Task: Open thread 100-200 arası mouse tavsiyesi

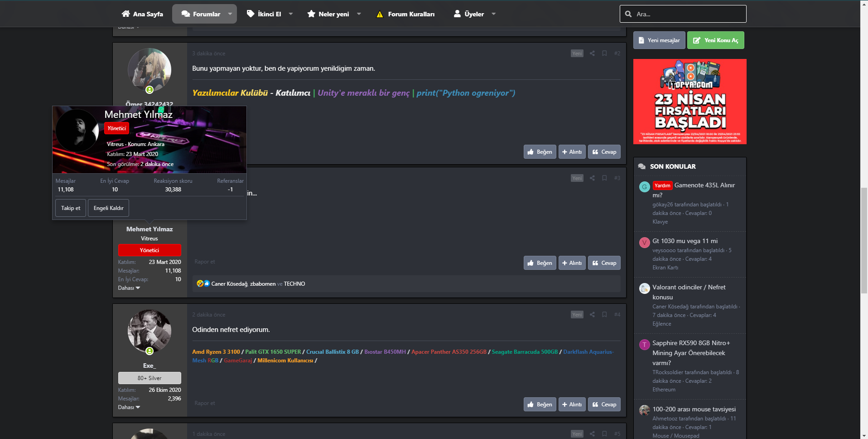Action: click(x=694, y=409)
